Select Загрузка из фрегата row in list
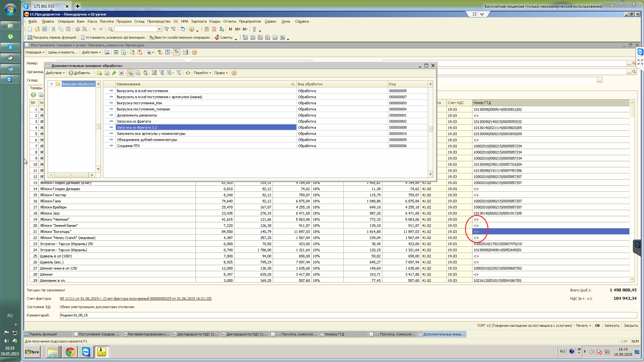 coord(134,121)
